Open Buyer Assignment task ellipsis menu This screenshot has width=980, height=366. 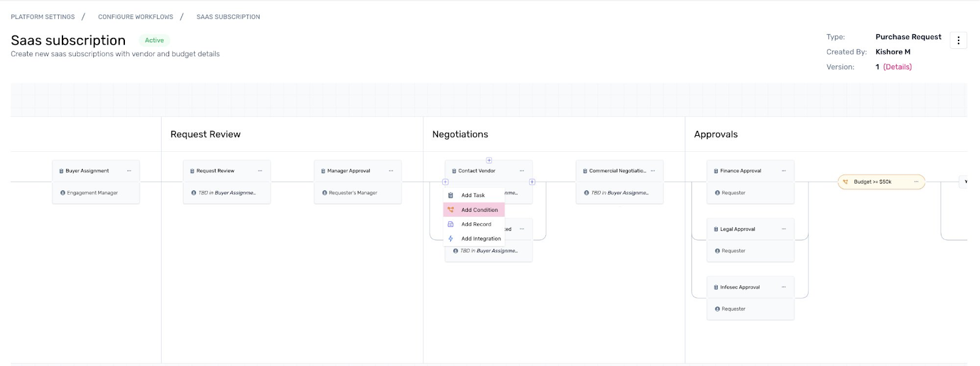pos(129,171)
